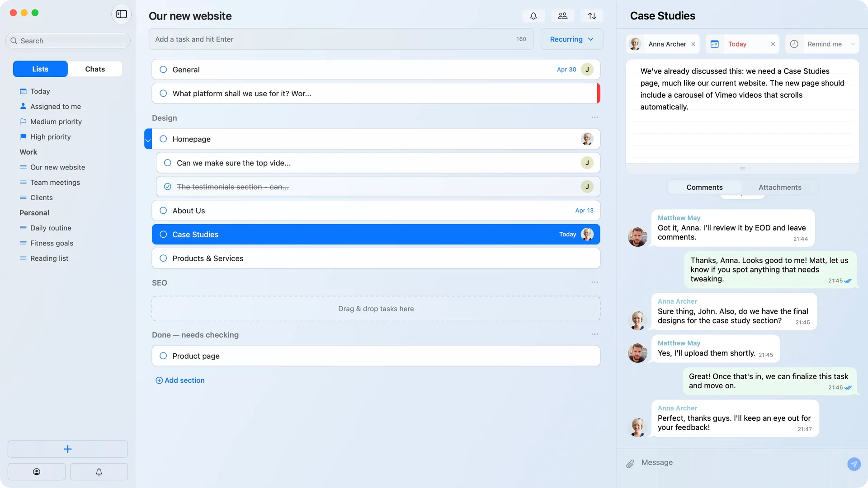Select the Comments tab
Screen dimensions: 868x488
tap(704, 188)
